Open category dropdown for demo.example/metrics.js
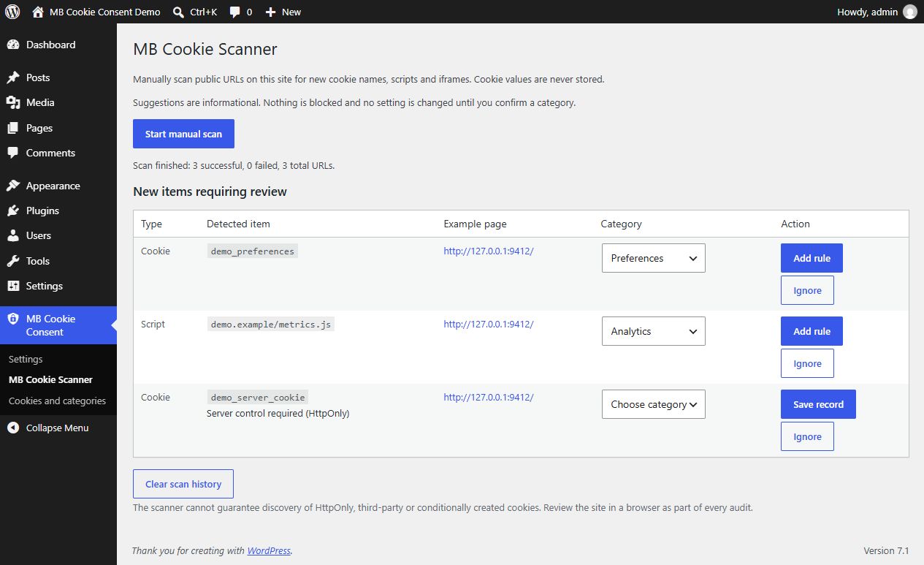 [653, 331]
